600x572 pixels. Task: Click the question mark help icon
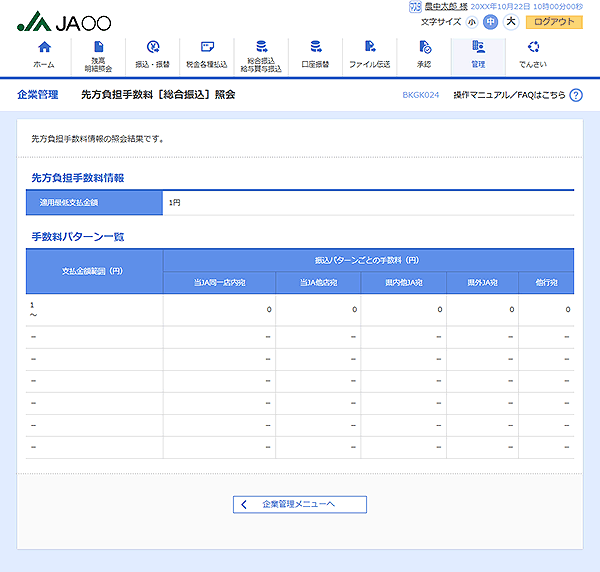(576, 95)
